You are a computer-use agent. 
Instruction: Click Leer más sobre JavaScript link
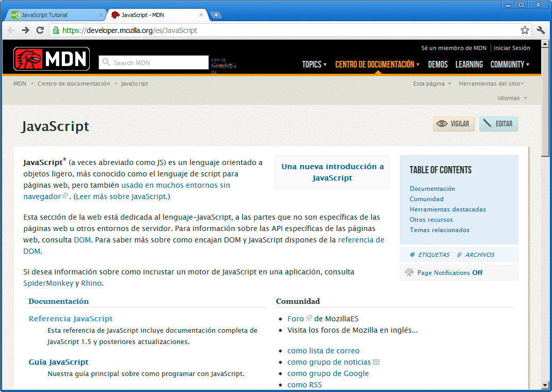[x=120, y=197]
